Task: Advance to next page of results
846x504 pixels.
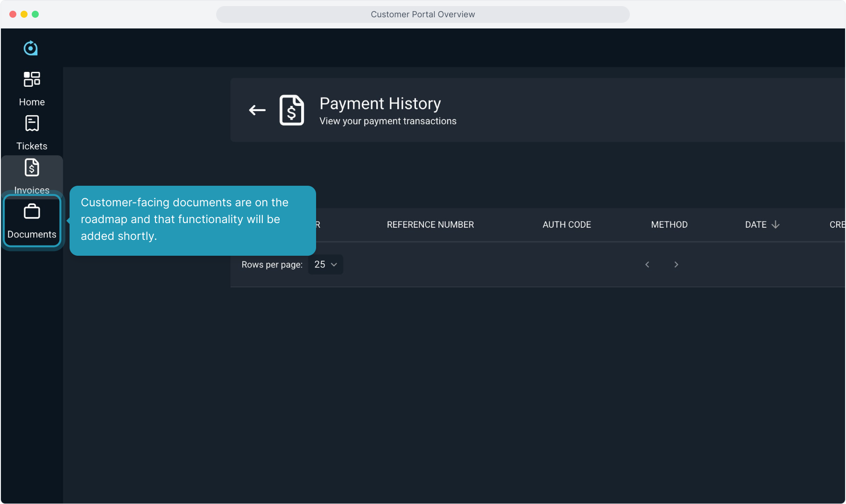Action: (676, 265)
